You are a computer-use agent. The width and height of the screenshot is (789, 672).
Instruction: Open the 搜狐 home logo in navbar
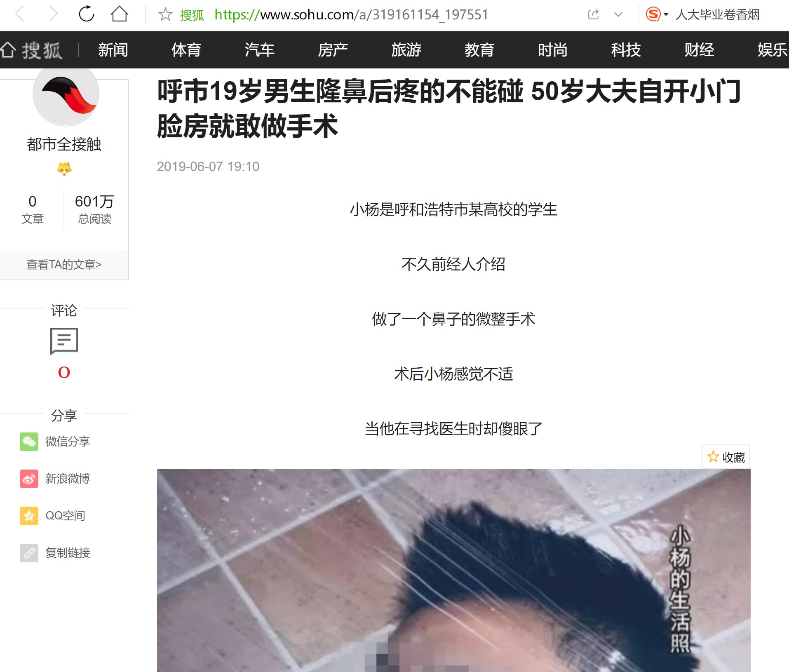point(32,50)
